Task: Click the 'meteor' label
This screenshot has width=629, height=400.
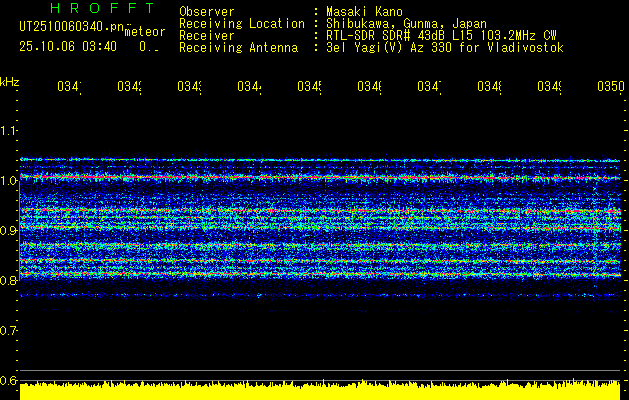Action: click(145, 32)
